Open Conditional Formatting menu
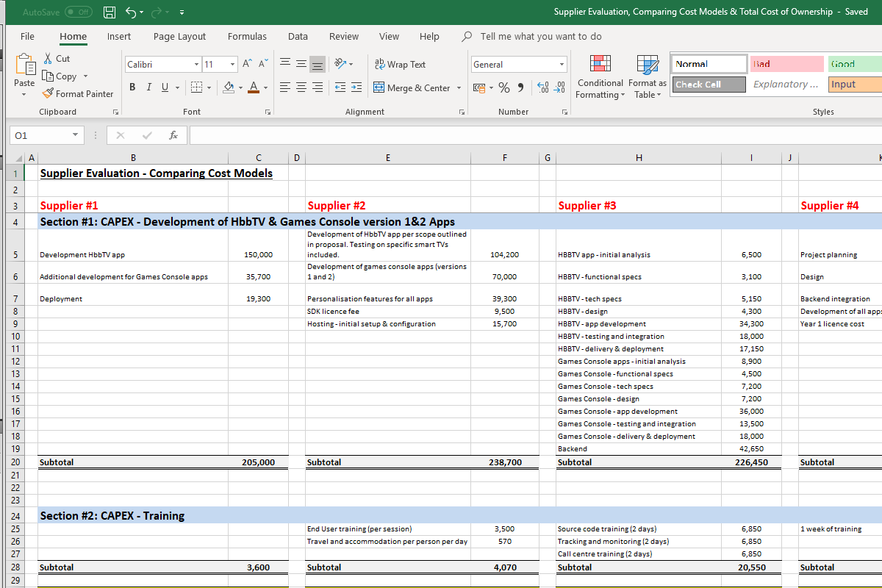The height and width of the screenshot is (588, 882). click(x=600, y=76)
